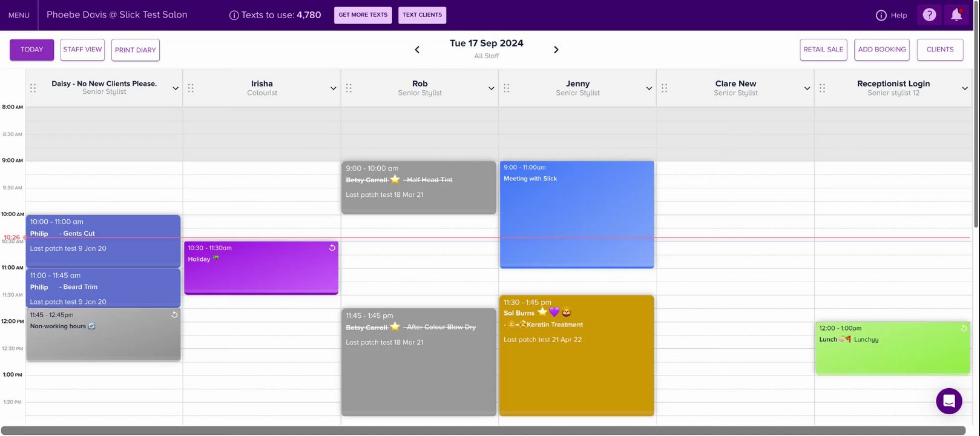Click the notifications bell icon
The width and height of the screenshot is (980, 436).
point(956,15)
